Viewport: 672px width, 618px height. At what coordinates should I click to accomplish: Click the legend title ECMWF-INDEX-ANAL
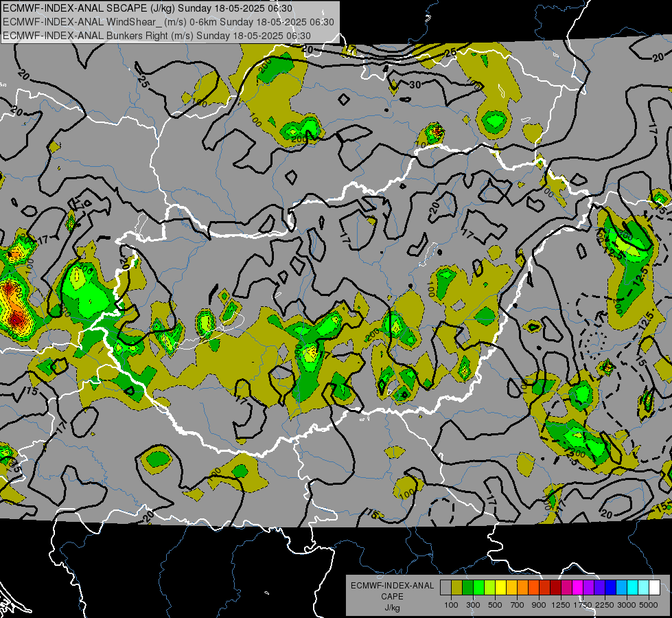click(392, 586)
